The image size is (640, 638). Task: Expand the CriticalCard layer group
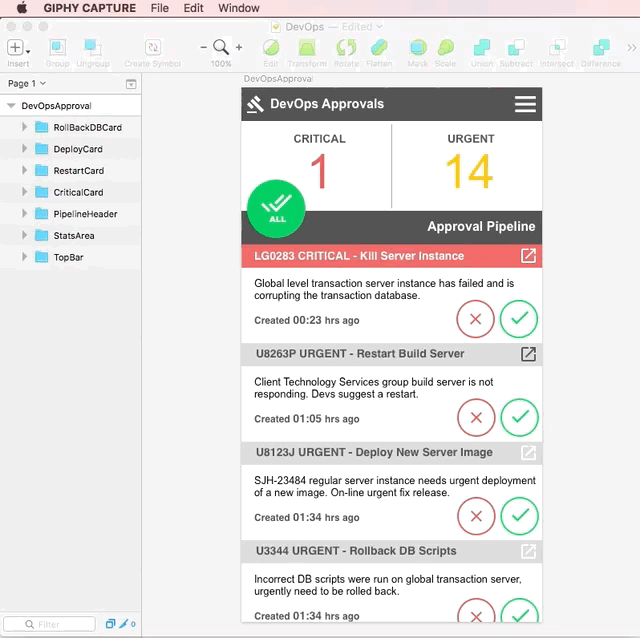tap(24, 192)
